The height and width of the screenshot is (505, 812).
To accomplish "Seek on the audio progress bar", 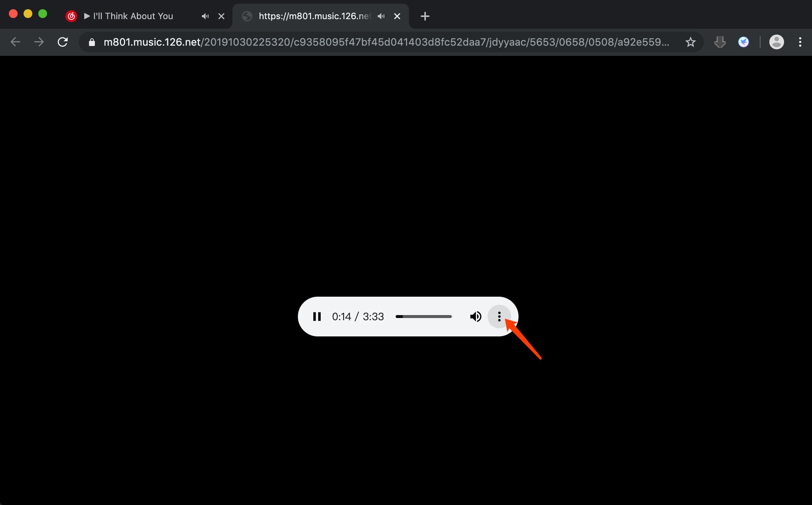I will [x=424, y=317].
